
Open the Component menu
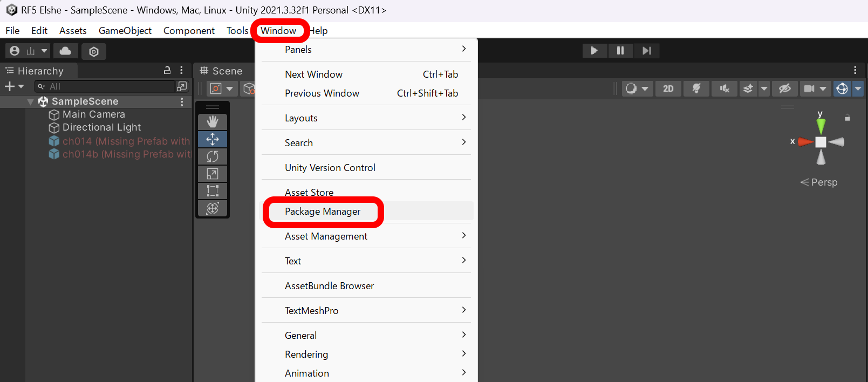pos(189,31)
